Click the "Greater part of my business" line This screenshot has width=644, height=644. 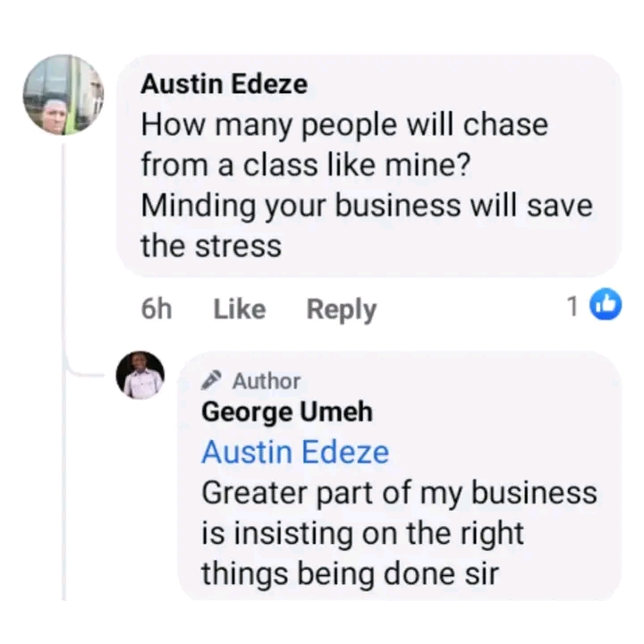tap(399, 493)
